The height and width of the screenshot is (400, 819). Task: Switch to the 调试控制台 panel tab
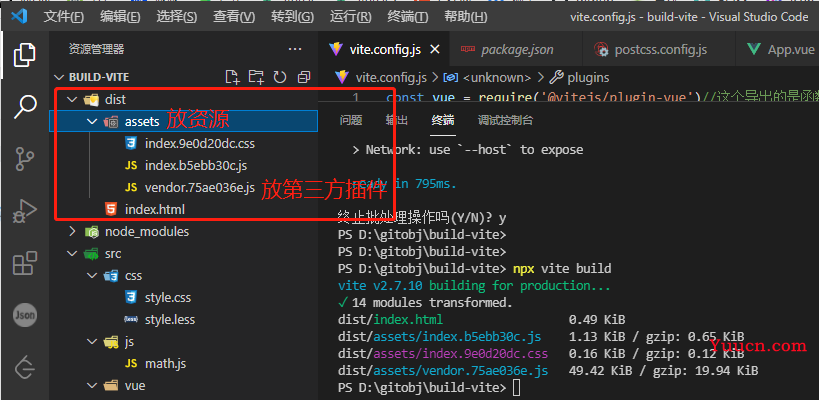pos(506,121)
